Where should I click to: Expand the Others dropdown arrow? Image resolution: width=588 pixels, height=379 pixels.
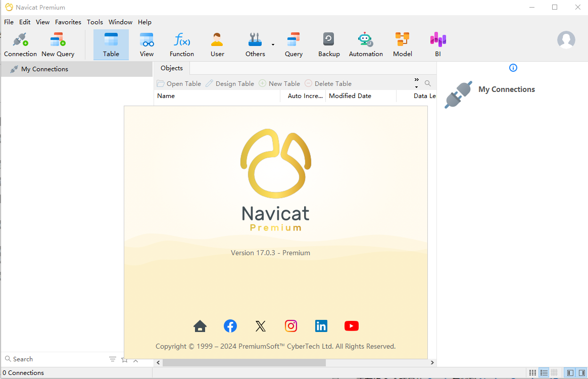(x=273, y=44)
